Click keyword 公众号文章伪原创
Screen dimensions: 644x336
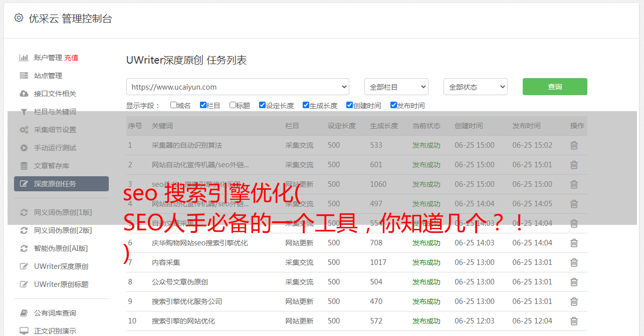pos(180,282)
